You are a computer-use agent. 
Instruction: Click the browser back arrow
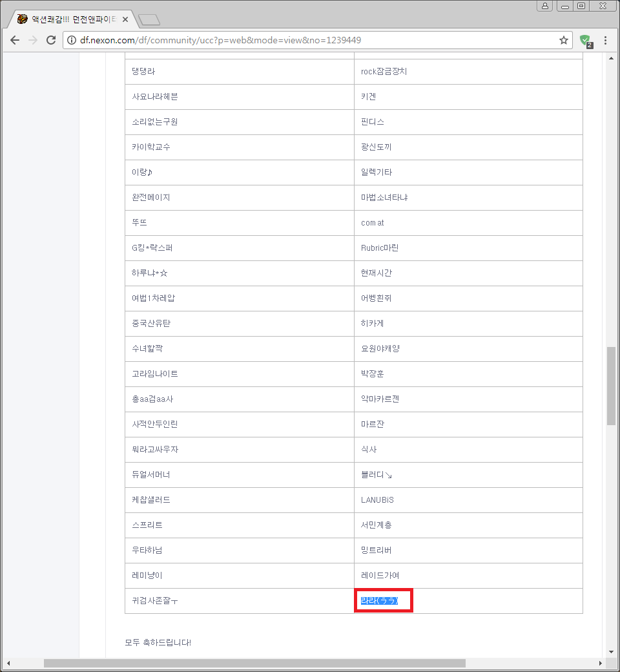15,40
